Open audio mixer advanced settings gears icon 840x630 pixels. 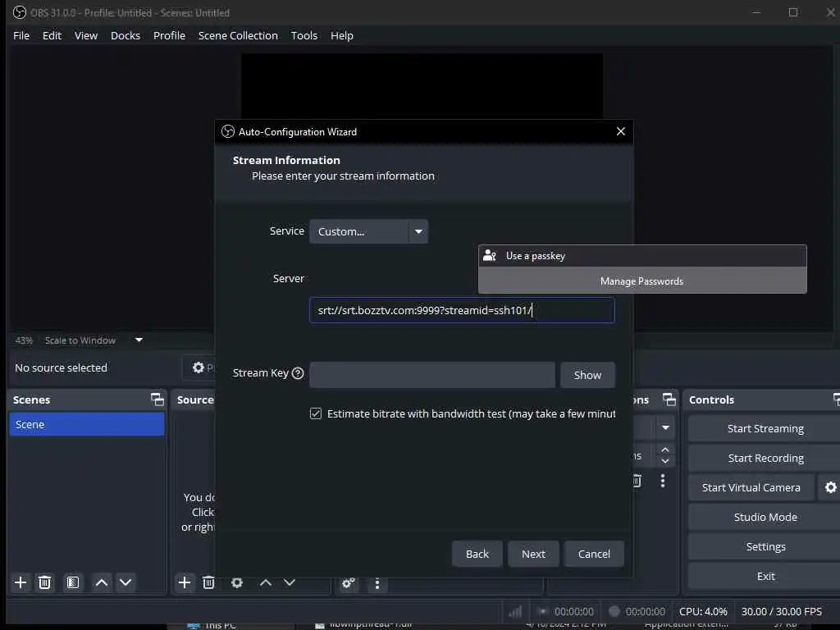(348, 583)
